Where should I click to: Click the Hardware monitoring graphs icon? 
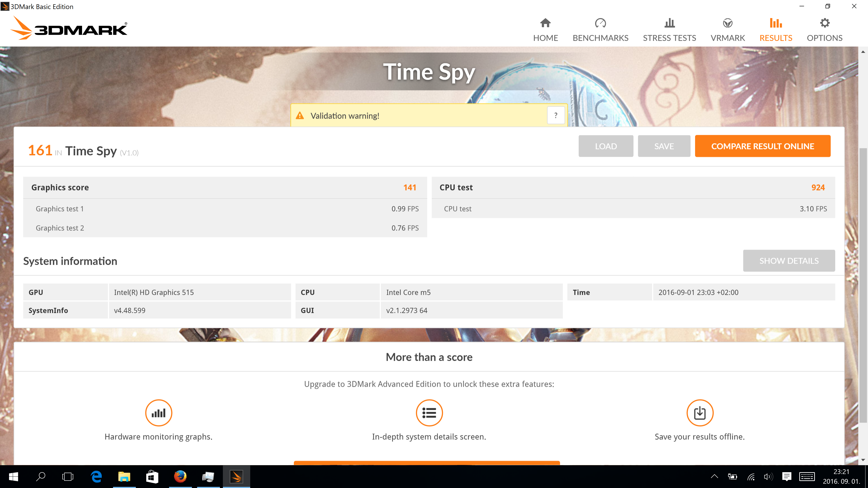pos(158,413)
